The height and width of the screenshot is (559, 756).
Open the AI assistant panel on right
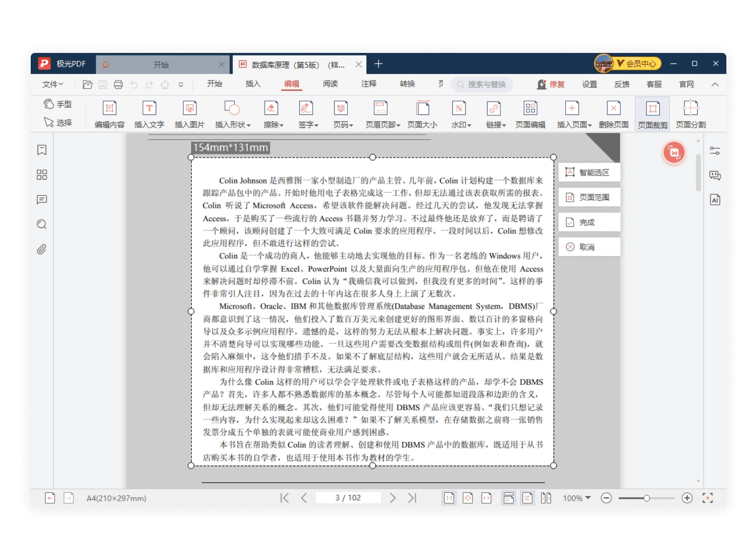[715, 200]
